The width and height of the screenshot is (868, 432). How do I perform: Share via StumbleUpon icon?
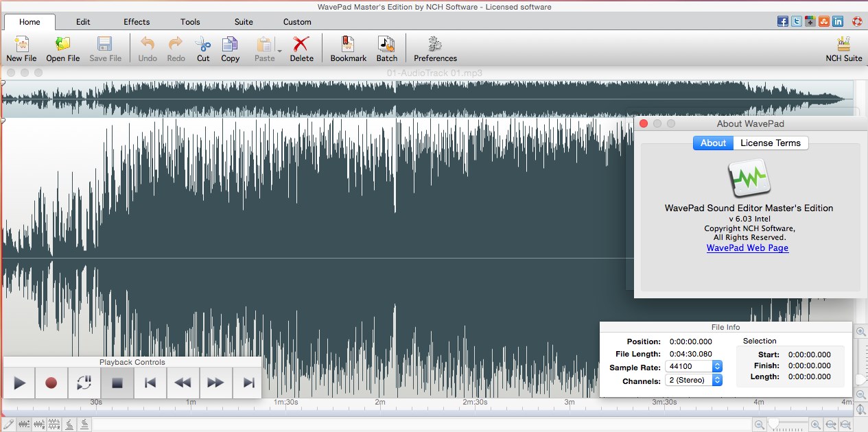point(824,21)
